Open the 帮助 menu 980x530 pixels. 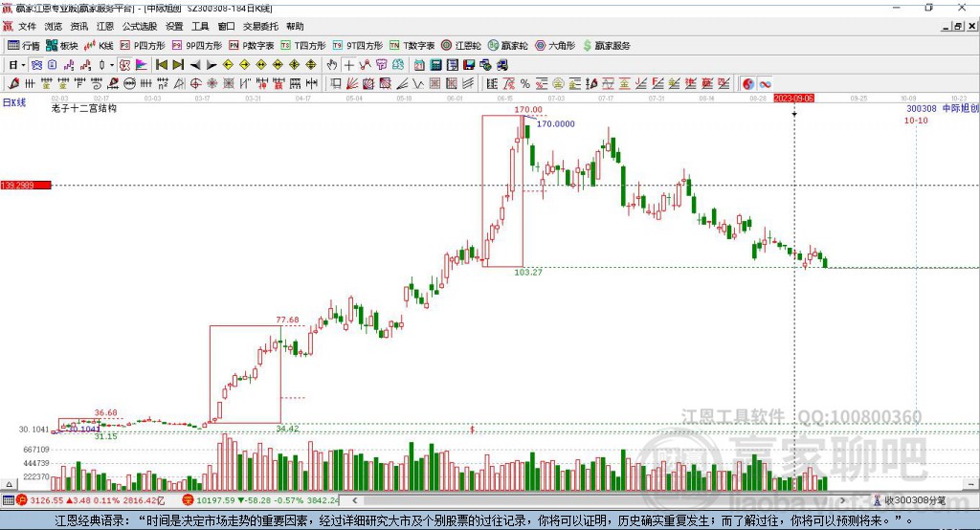[295, 26]
